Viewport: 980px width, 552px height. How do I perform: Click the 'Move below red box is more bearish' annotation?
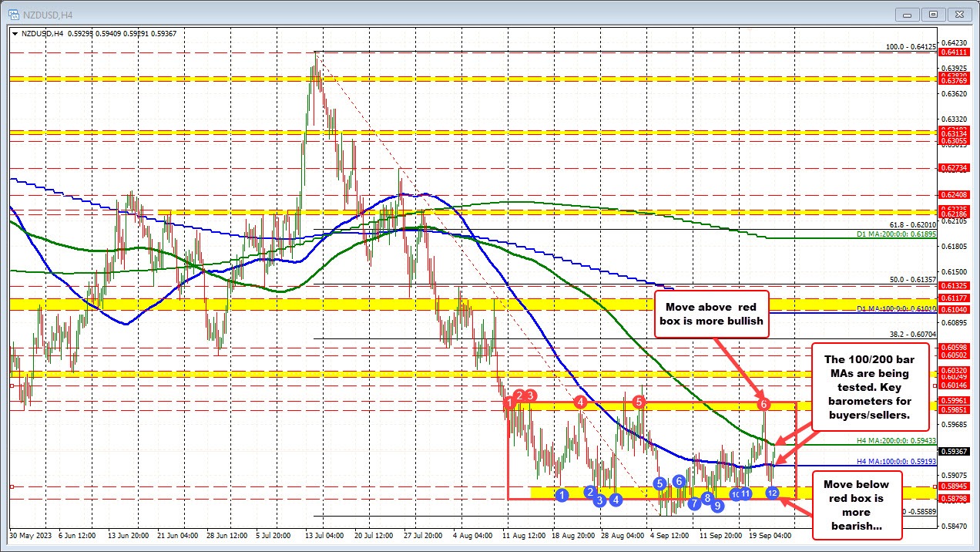tap(856, 506)
